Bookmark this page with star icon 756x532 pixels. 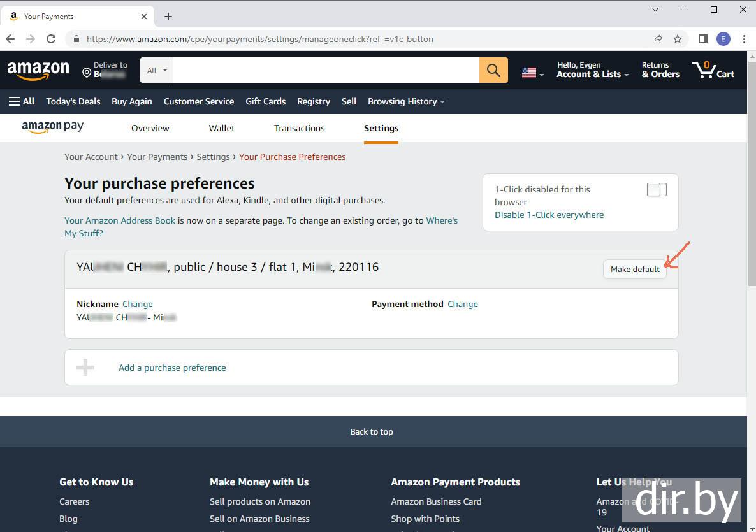pos(678,39)
